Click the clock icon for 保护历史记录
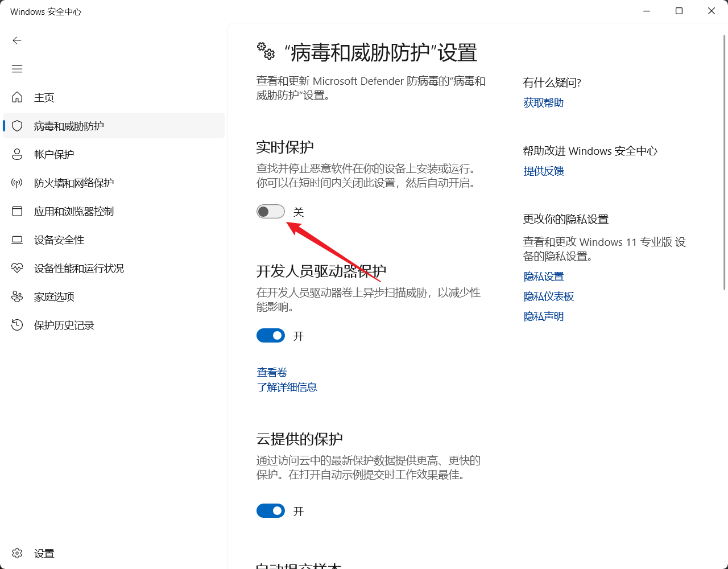The width and height of the screenshot is (728, 569). coord(17,325)
